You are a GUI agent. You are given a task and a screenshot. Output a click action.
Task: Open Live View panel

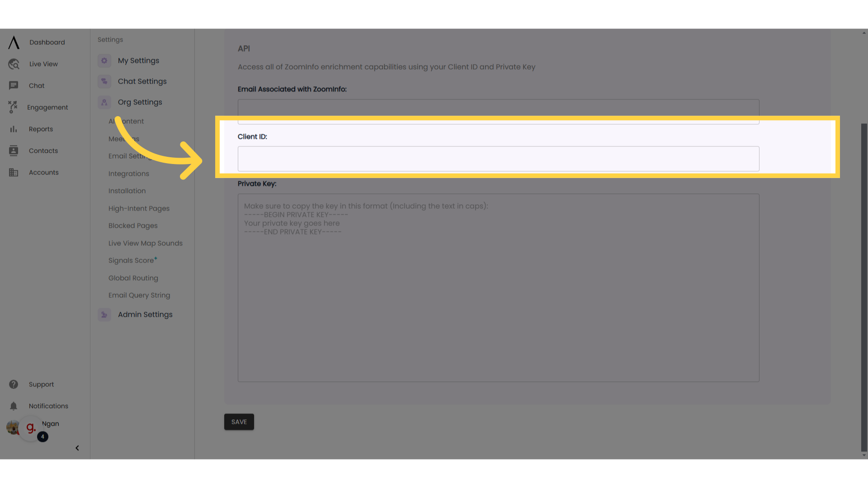pyautogui.click(x=43, y=64)
